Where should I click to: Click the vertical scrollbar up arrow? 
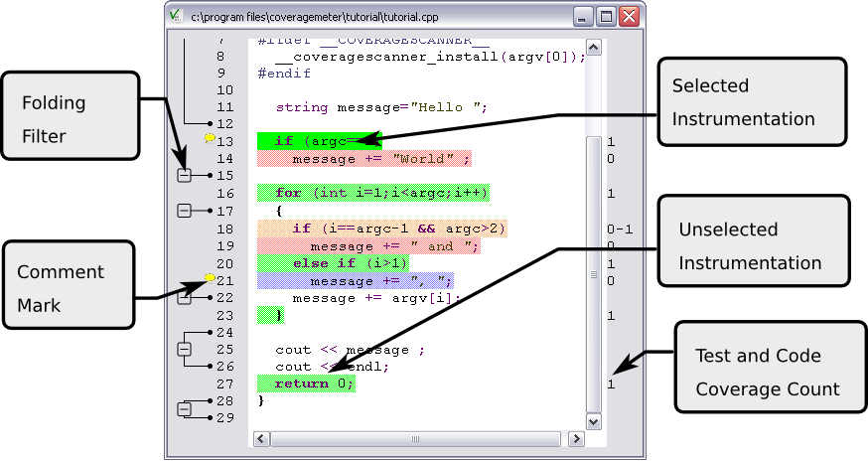point(593,47)
